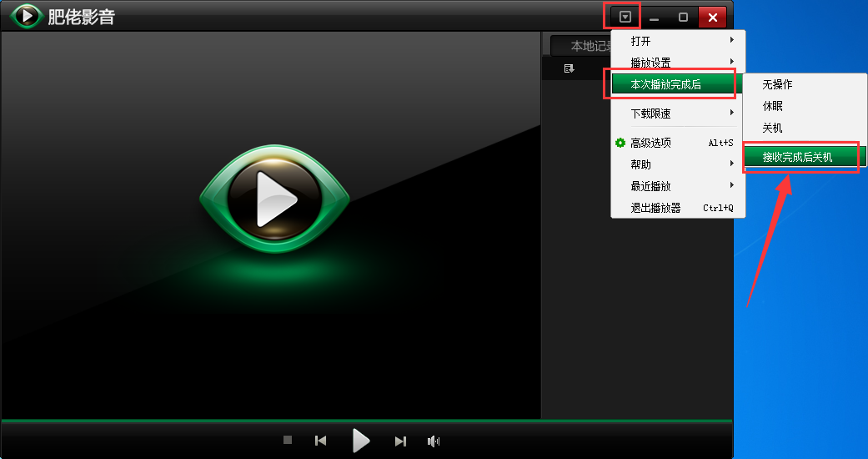The image size is (868, 459).
Task: Switch to the 本地记录 tab
Action: coord(581,45)
